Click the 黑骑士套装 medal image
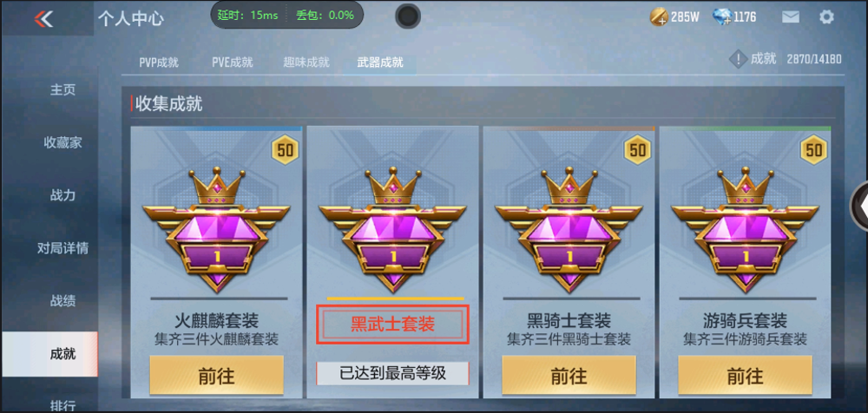The width and height of the screenshot is (868, 413). click(569, 230)
